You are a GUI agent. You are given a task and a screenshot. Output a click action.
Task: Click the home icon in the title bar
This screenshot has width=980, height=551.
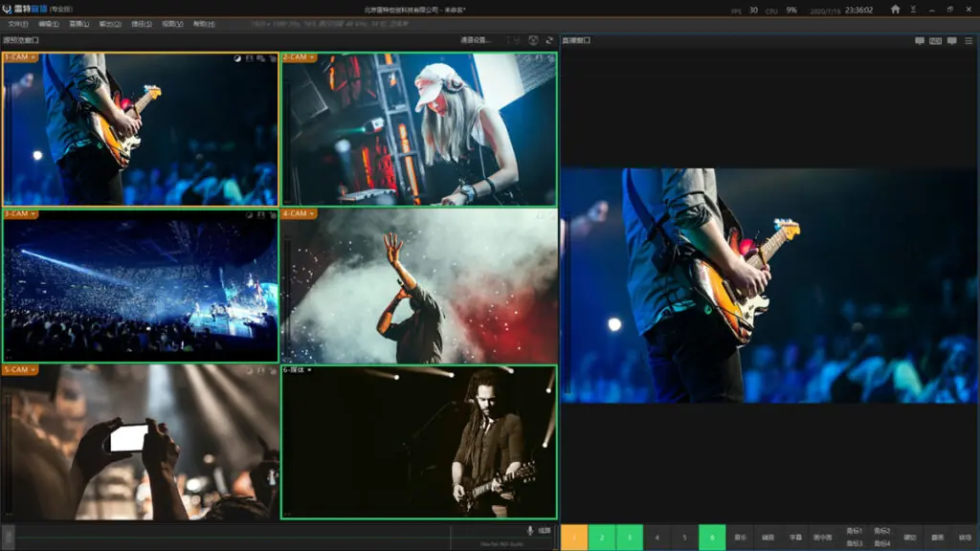(x=895, y=10)
